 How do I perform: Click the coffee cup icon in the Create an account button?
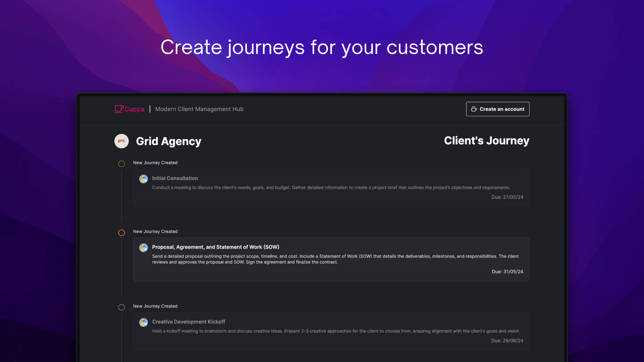[474, 109]
